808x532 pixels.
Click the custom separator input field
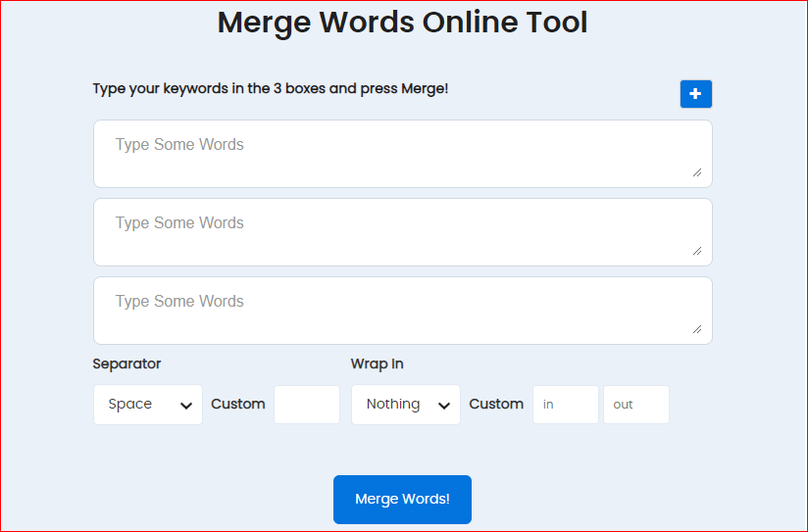pyautogui.click(x=307, y=405)
